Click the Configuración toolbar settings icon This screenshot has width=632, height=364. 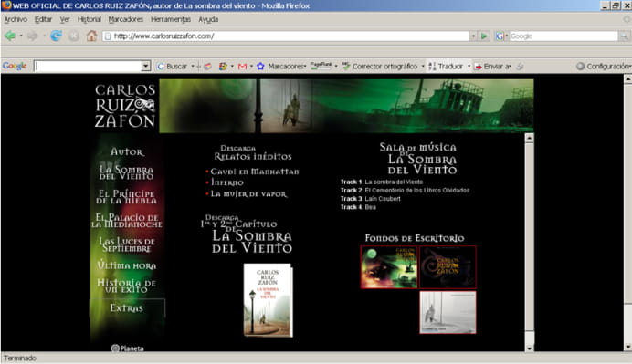(x=581, y=67)
